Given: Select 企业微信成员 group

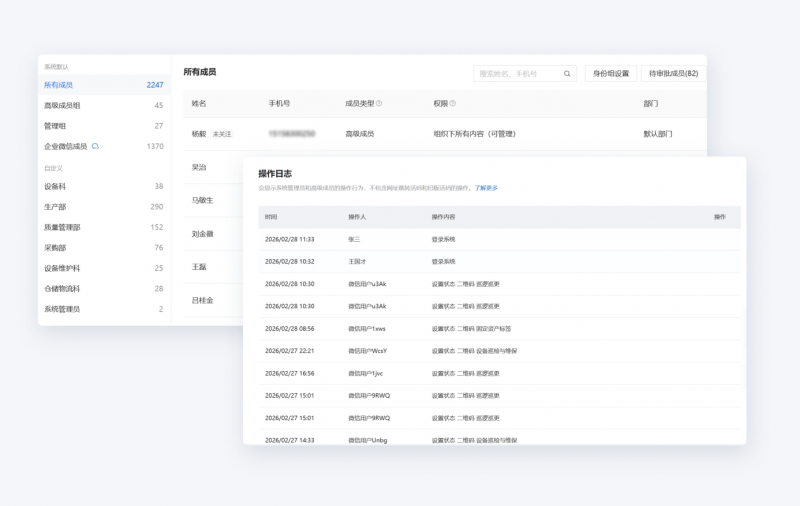Looking at the screenshot, I should point(66,146).
